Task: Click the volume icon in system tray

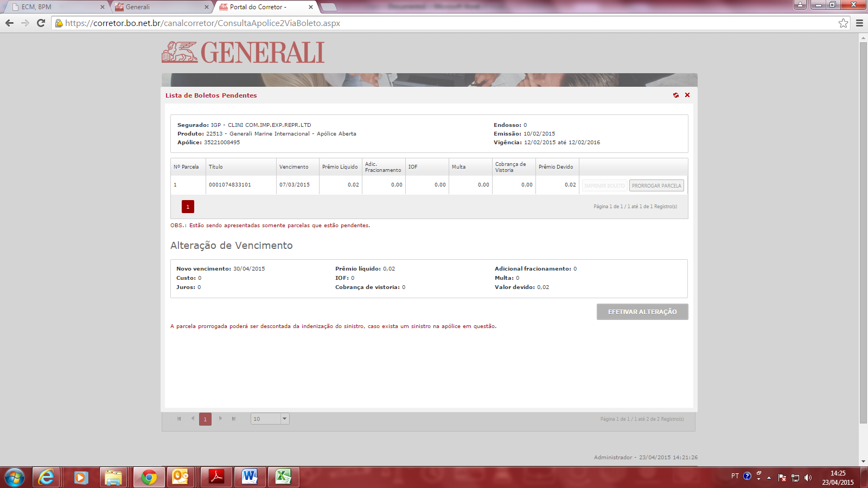Action: pos(808,478)
